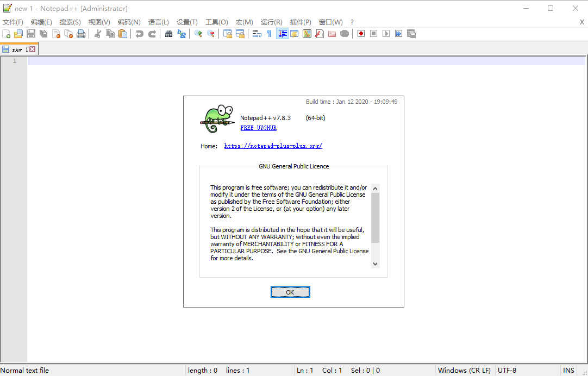Image resolution: width=588 pixels, height=376 pixels.
Task: Click the Zoom in magnifier icon
Action: pyautogui.click(x=198, y=34)
